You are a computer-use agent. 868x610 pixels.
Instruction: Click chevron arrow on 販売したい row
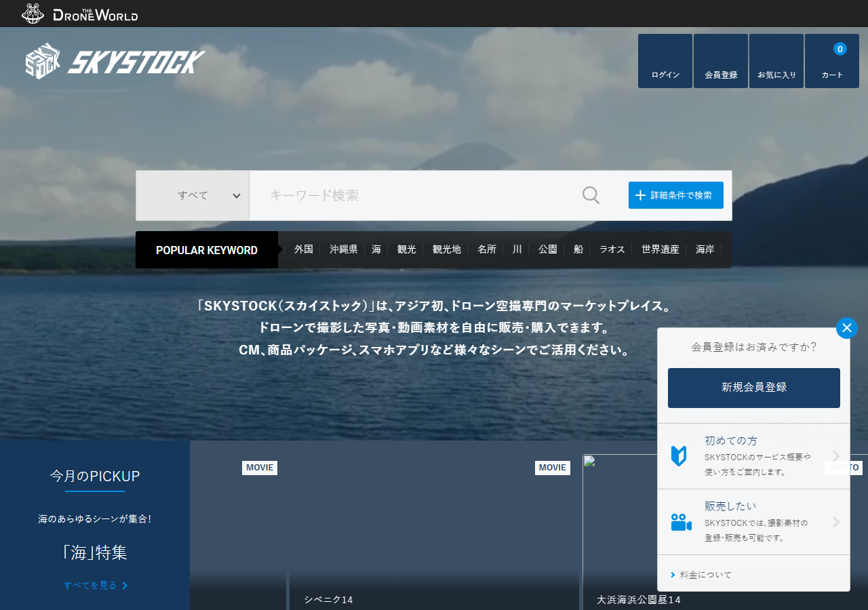pos(836,522)
